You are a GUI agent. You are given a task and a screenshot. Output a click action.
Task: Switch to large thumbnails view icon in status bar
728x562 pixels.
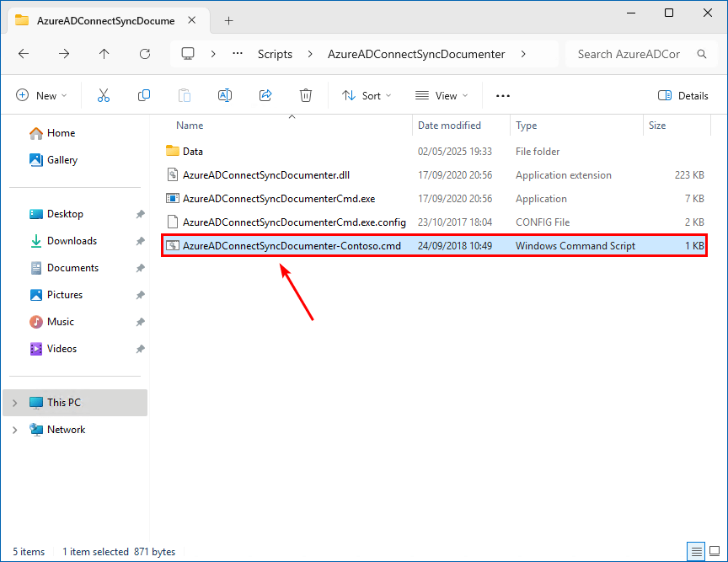(715, 552)
